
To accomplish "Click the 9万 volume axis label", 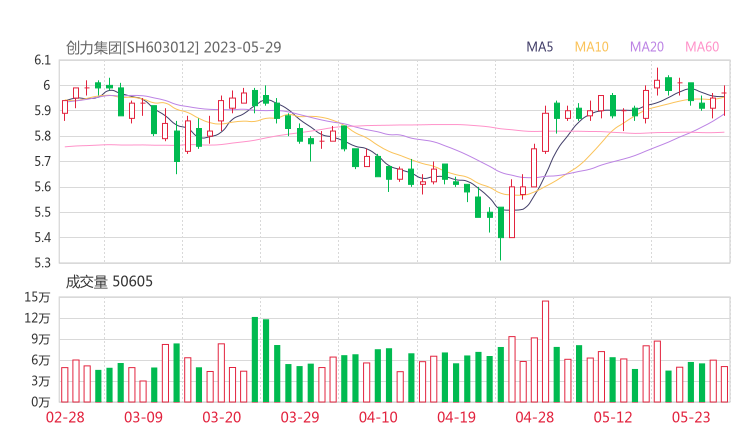I will pos(41,339).
